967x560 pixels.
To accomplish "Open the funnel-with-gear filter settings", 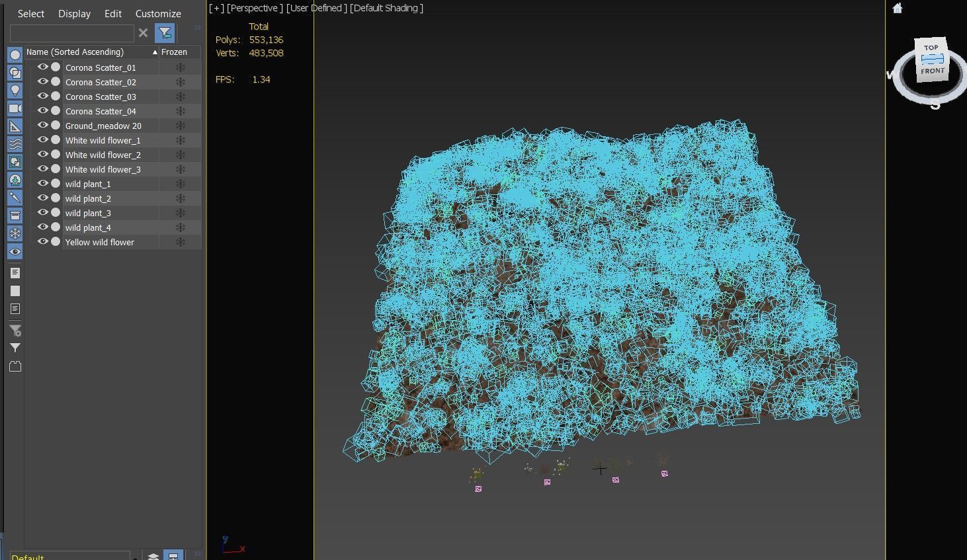I will pos(15,330).
